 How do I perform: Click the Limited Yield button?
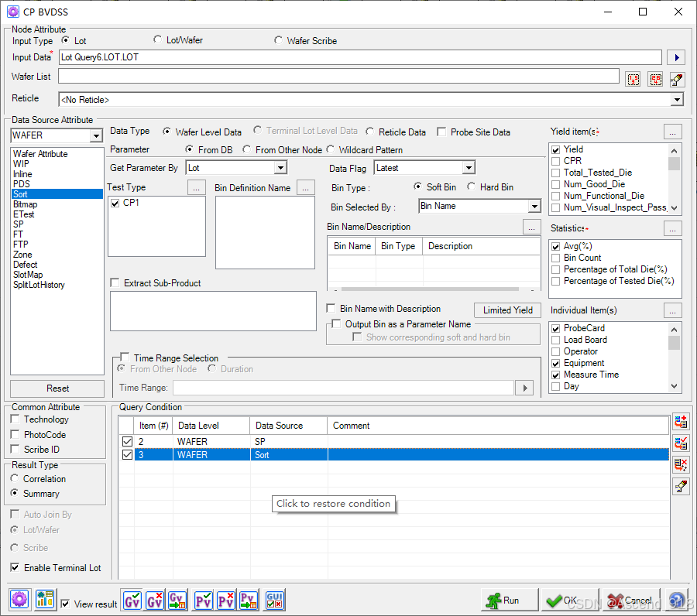(x=507, y=310)
